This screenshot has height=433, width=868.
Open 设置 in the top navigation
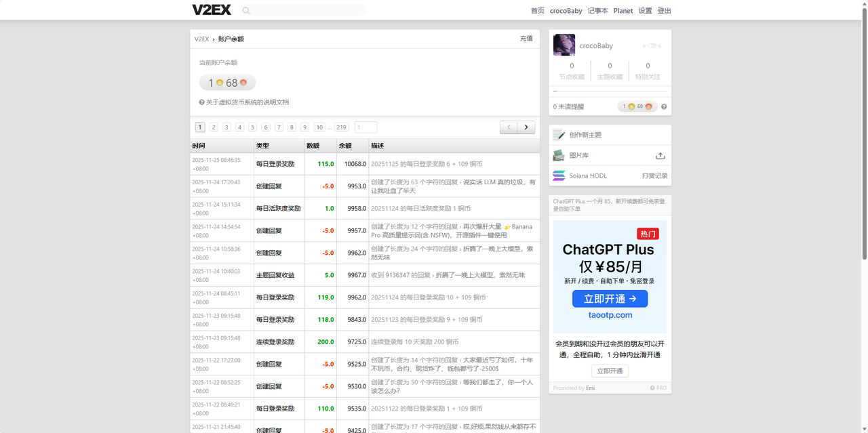(645, 11)
